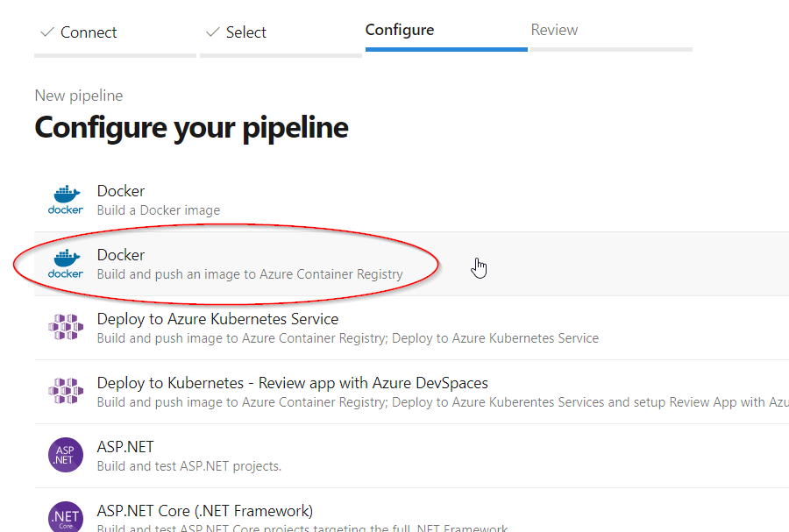The width and height of the screenshot is (789, 532).
Task: Click the Kubernetes icon for 'Deploy to Azure Kubernetes Service'
Action: 66,327
